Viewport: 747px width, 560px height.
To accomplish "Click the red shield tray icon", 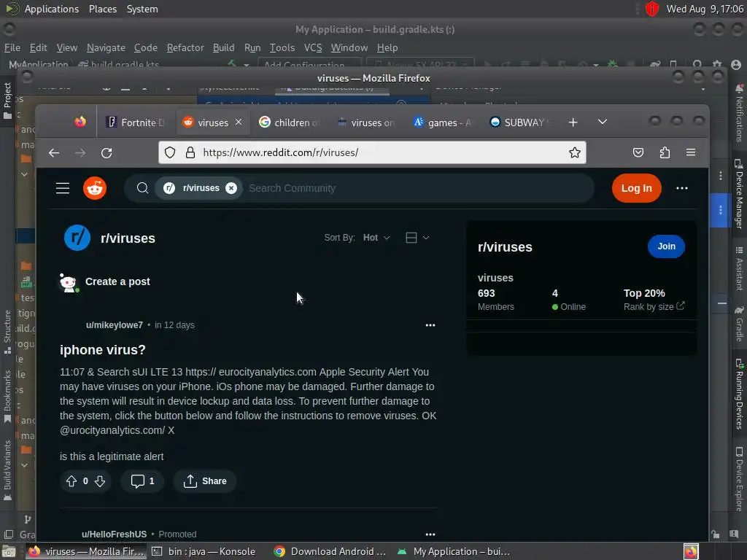I will (x=651, y=9).
